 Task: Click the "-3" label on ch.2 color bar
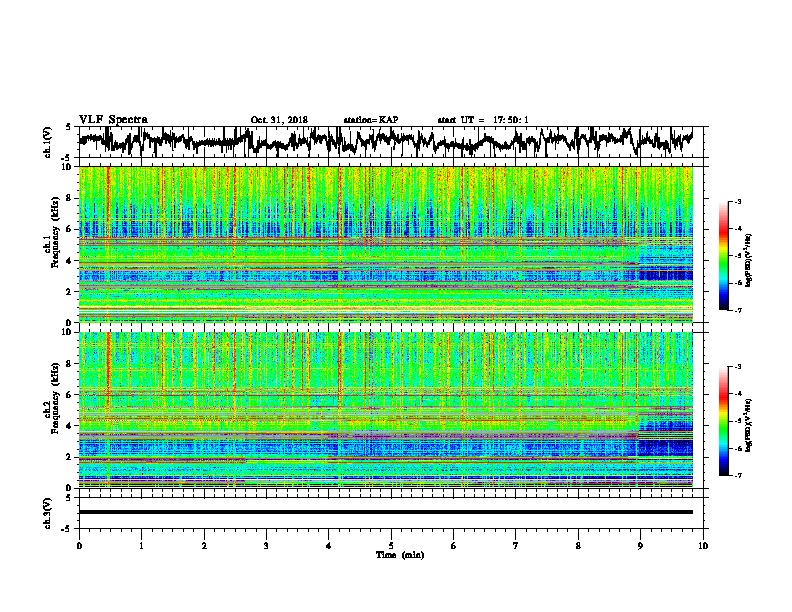tap(737, 367)
